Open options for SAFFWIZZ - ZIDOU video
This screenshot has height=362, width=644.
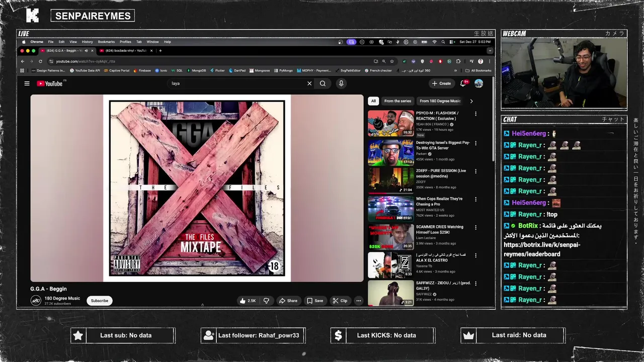(x=475, y=283)
